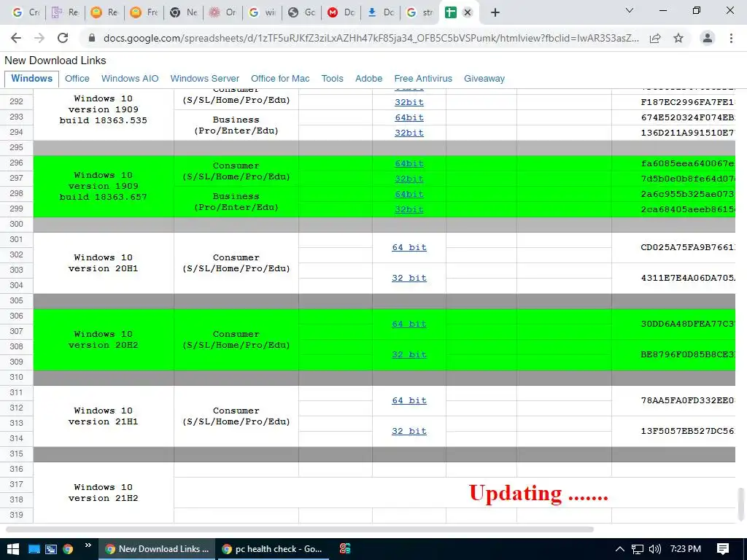747x560 pixels.
Task: Open 64 bit link for Windows 10 20H2
Action: [x=409, y=324]
